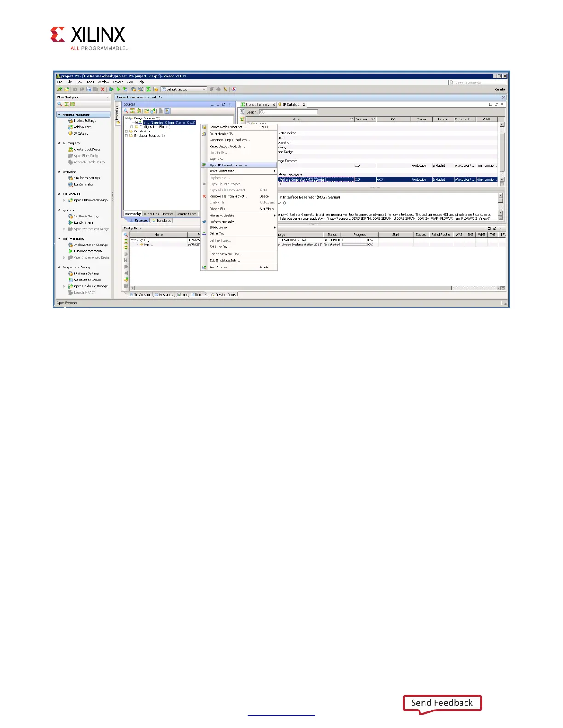Collapse the Design Sources tree node
563x728 pixels.
(x=126, y=118)
